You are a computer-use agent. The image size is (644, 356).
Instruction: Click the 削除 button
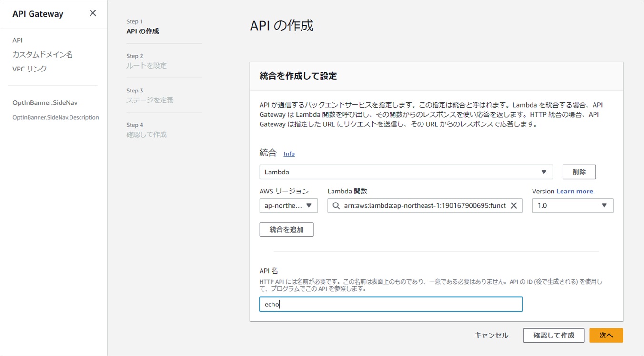579,172
